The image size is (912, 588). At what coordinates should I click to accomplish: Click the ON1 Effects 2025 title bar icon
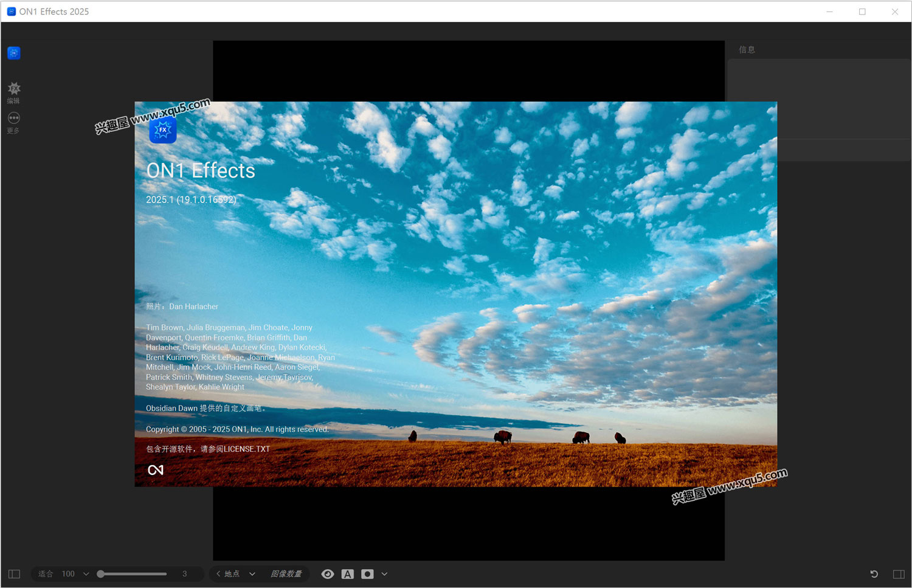pos(11,12)
